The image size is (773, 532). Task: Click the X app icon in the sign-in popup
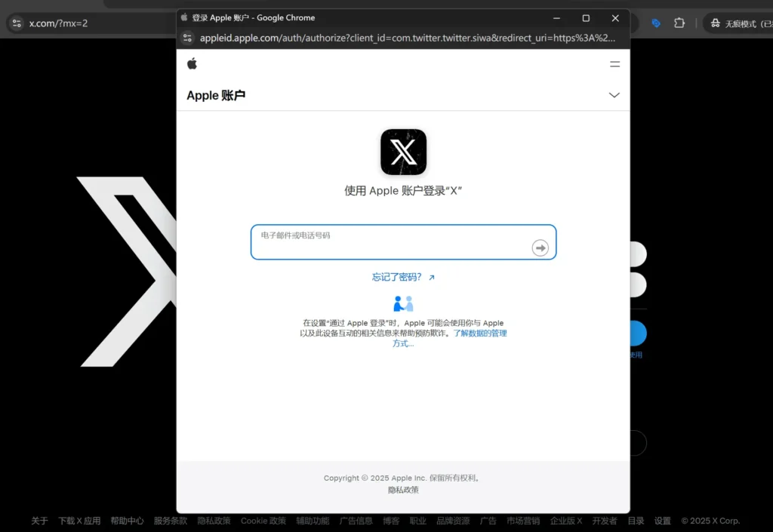point(403,152)
